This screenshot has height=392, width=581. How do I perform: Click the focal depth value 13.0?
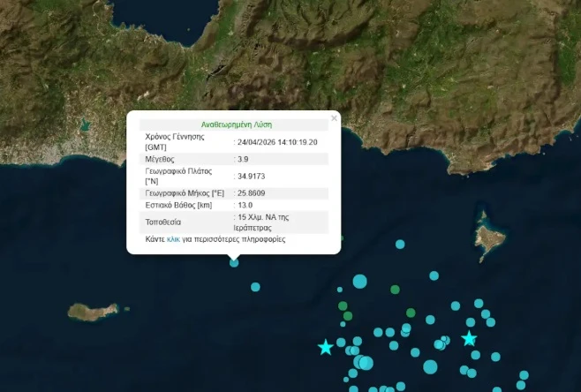pyautogui.click(x=245, y=205)
